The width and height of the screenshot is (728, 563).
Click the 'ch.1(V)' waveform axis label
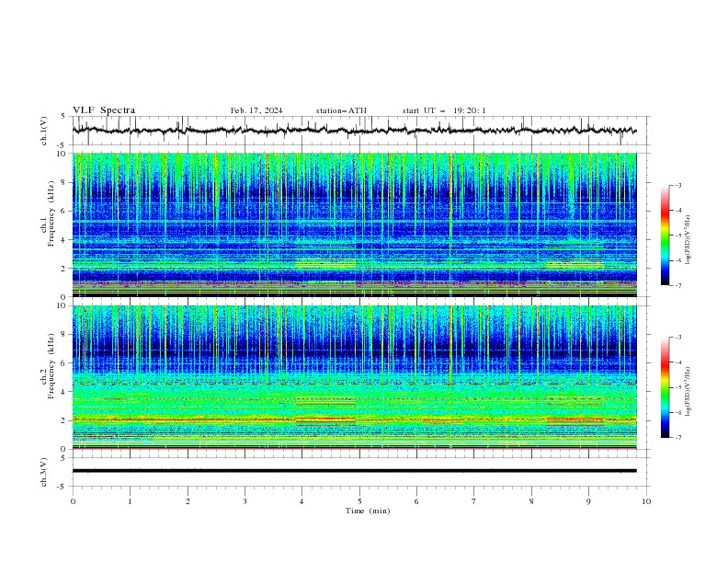coord(44,131)
